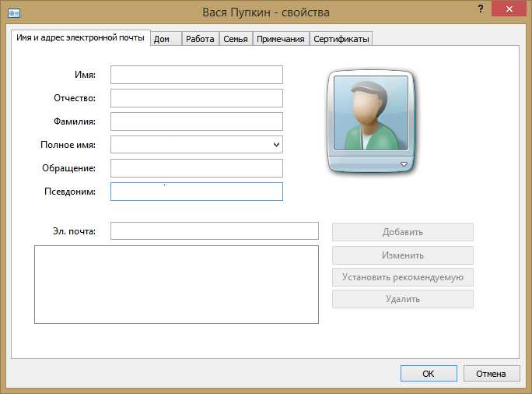The height and width of the screenshot is (394, 532).
Task: Click the email addresses list box
Action: (x=177, y=285)
